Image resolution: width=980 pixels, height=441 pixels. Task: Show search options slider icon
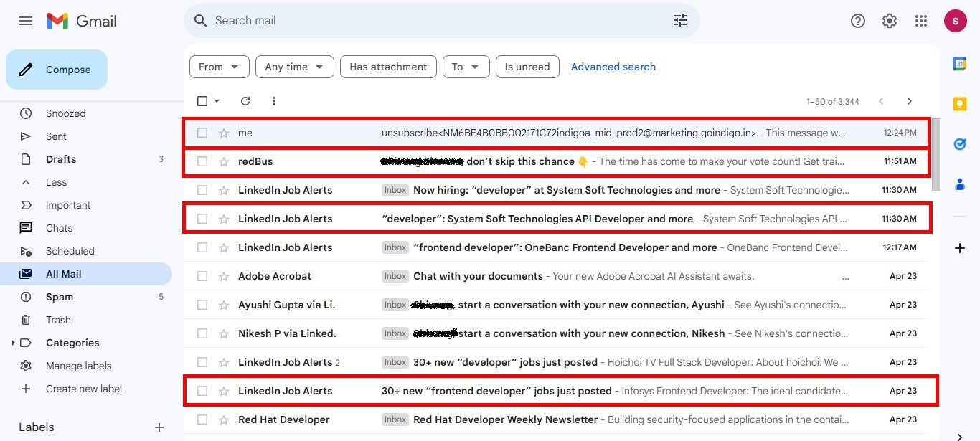pos(680,21)
